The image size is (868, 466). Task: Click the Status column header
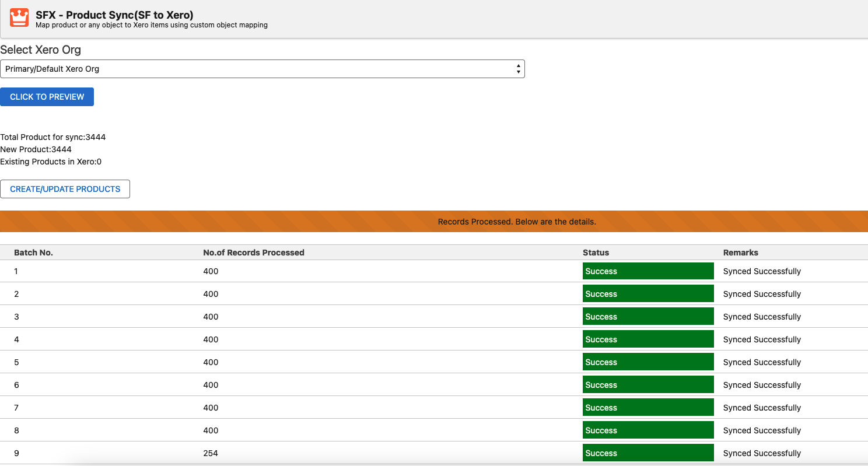pos(596,253)
